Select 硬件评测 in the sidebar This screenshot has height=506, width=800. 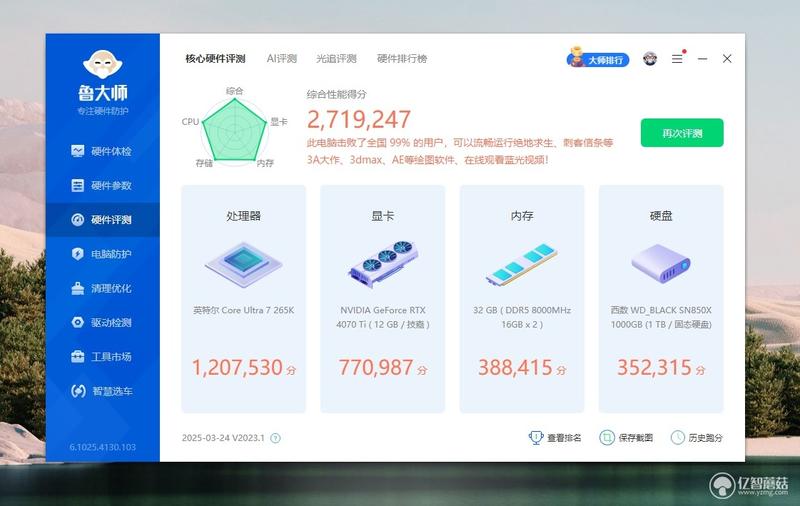tap(102, 219)
